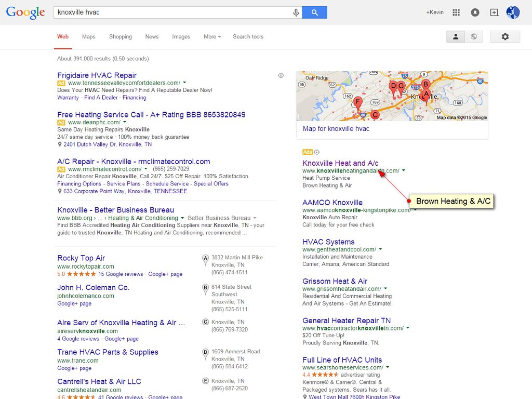Switch to global results globe toggle
Viewport: 532px width, 399px height.
click(x=474, y=37)
